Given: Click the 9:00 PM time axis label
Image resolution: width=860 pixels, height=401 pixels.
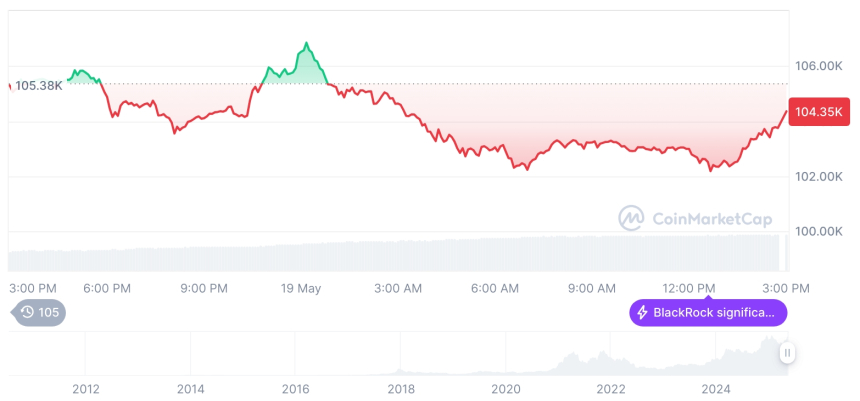Looking at the screenshot, I should 204,288.
